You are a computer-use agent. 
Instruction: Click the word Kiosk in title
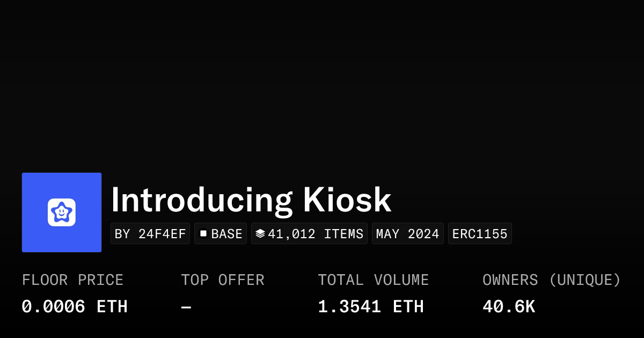[x=347, y=200]
